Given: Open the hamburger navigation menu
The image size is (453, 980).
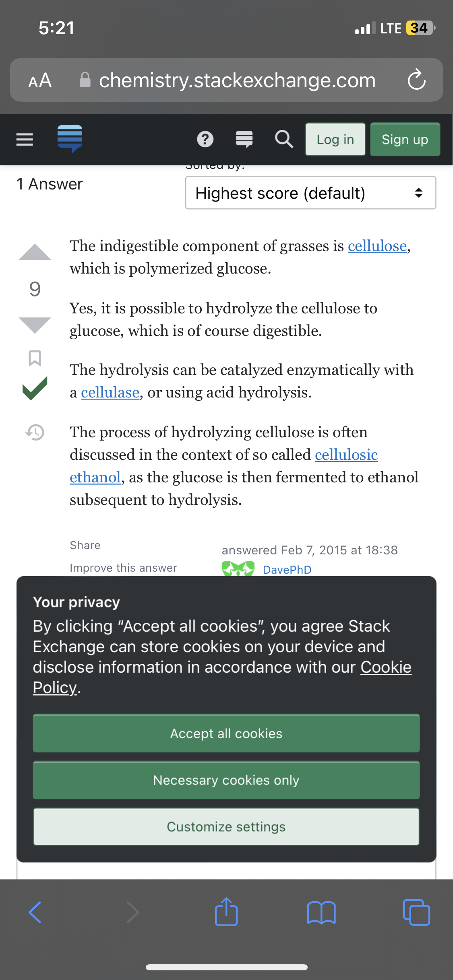Looking at the screenshot, I should click(x=25, y=139).
